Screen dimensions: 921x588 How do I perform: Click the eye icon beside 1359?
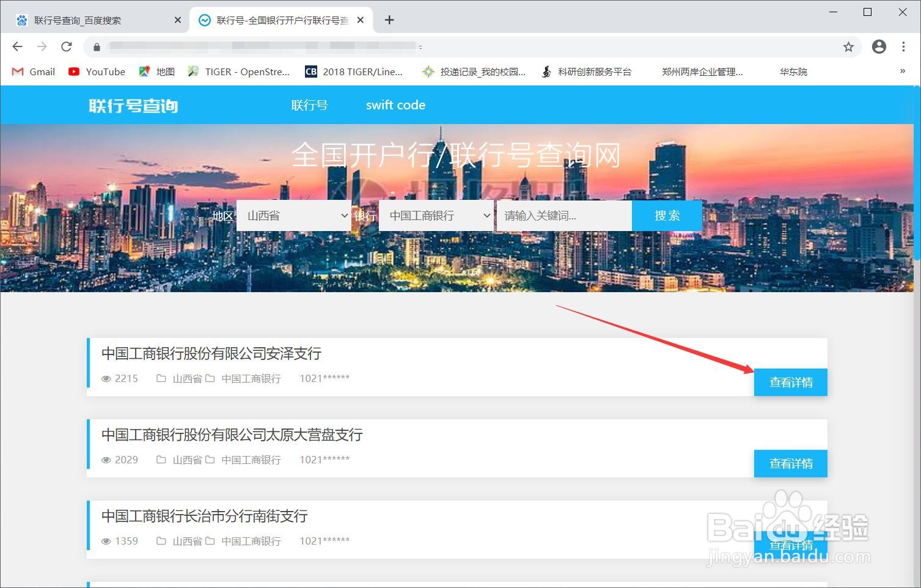tap(106, 541)
